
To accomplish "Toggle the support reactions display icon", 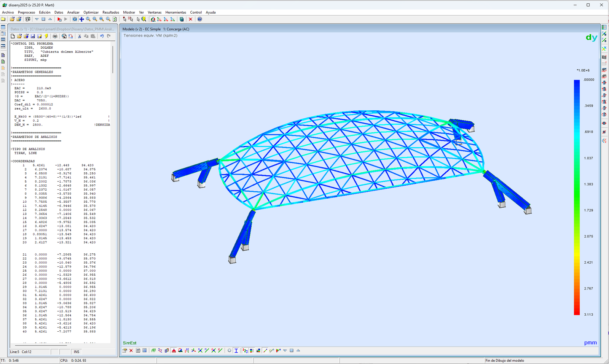I will click(187, 351).
